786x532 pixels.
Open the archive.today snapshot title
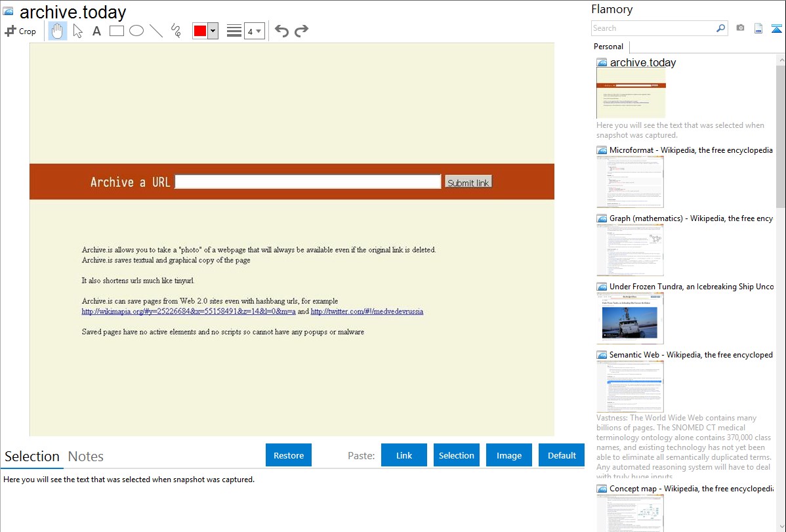642,63
